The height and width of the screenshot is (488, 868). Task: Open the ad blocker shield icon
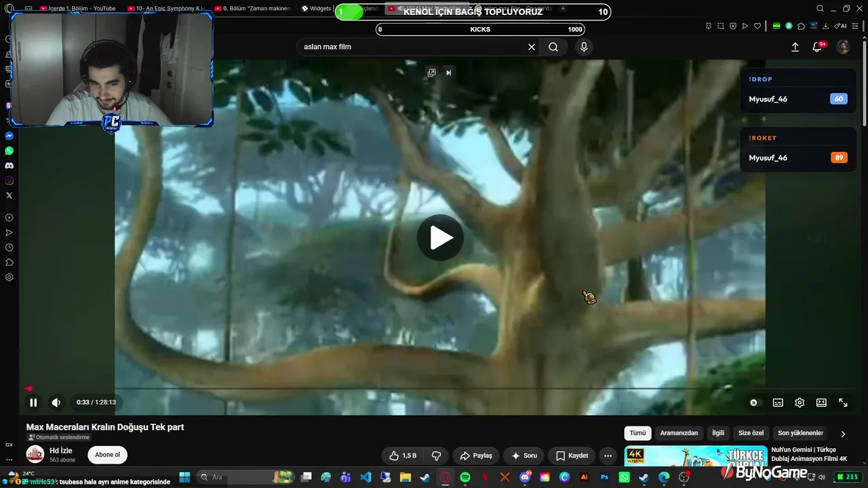click(x=733, y=26)
